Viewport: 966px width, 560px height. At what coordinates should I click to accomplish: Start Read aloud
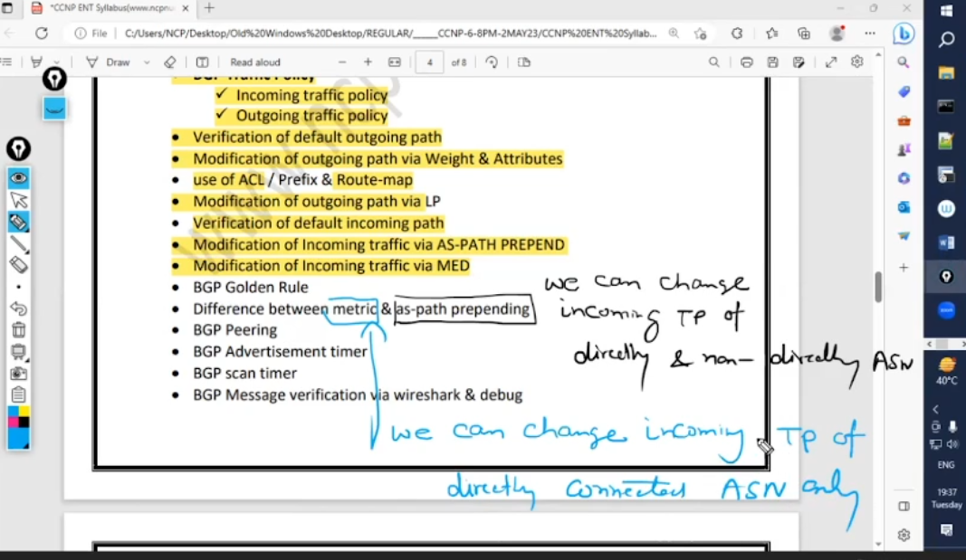[x=255, y=62]
